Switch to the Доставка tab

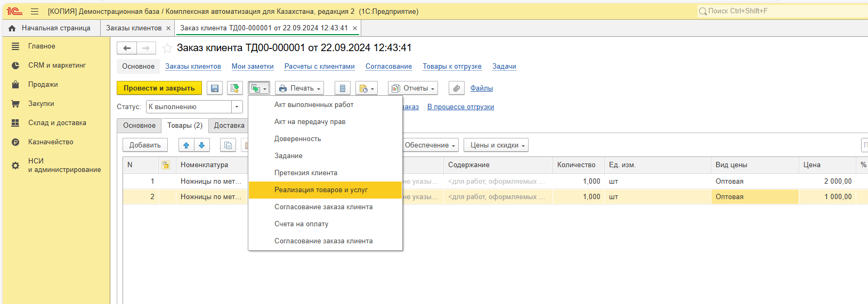pyautogui.click(x=229, y=126)
